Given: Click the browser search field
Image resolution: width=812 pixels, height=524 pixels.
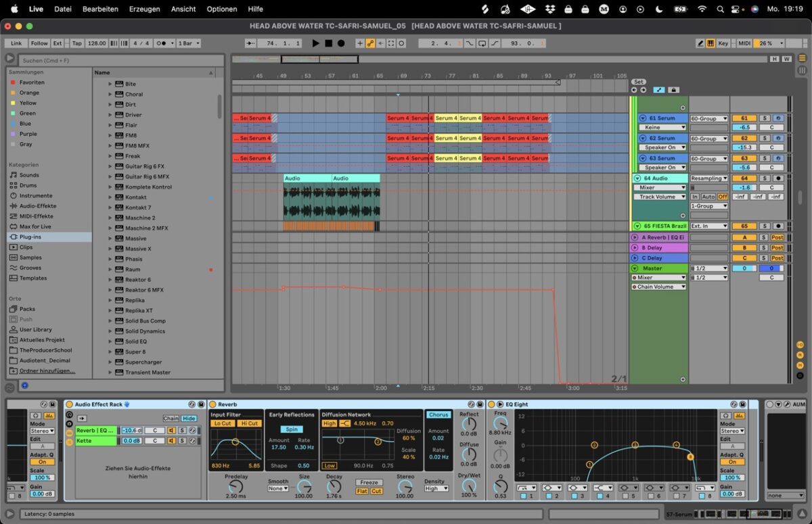Looking at the screenshot, I should [115, 60].
